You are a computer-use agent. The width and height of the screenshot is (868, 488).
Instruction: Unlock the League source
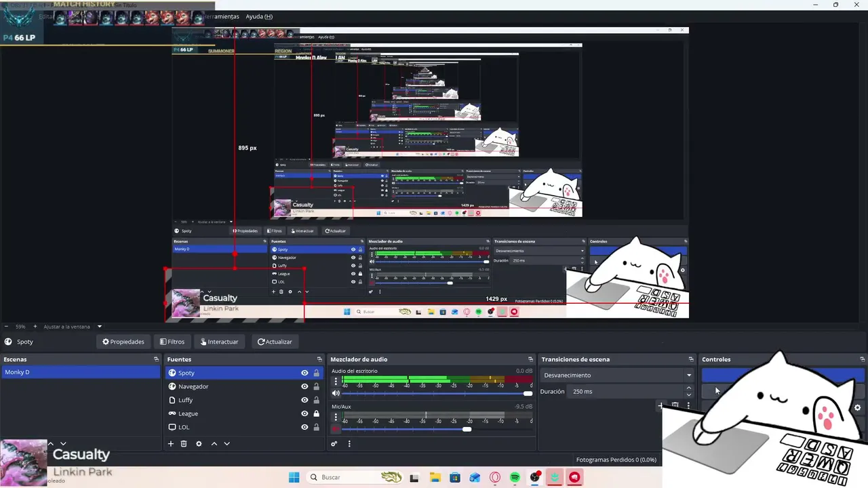(316, 413)
